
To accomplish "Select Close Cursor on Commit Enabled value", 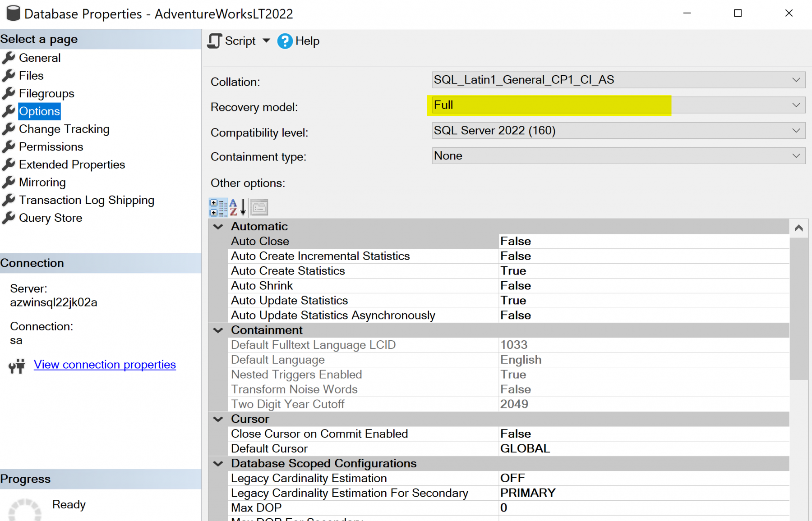I will pos(644,434).
